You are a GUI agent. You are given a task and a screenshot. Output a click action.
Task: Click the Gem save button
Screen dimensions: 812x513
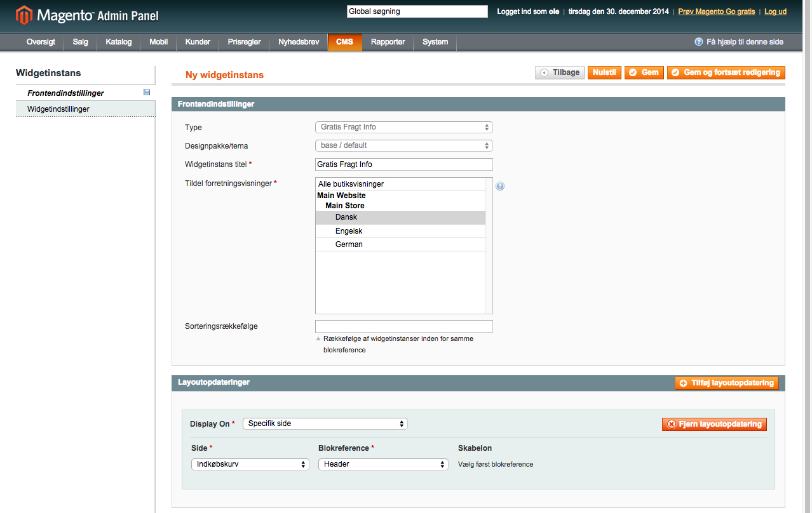point(644,72)
